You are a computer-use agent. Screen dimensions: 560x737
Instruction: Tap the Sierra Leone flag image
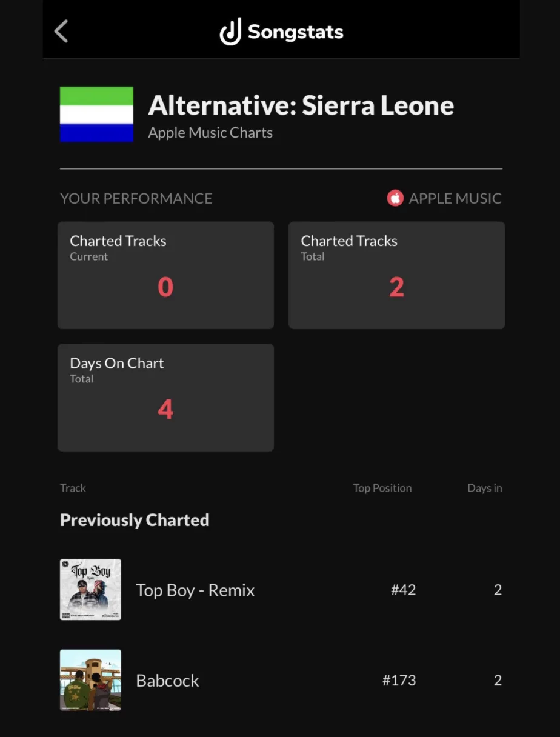(x=96, y=115)
